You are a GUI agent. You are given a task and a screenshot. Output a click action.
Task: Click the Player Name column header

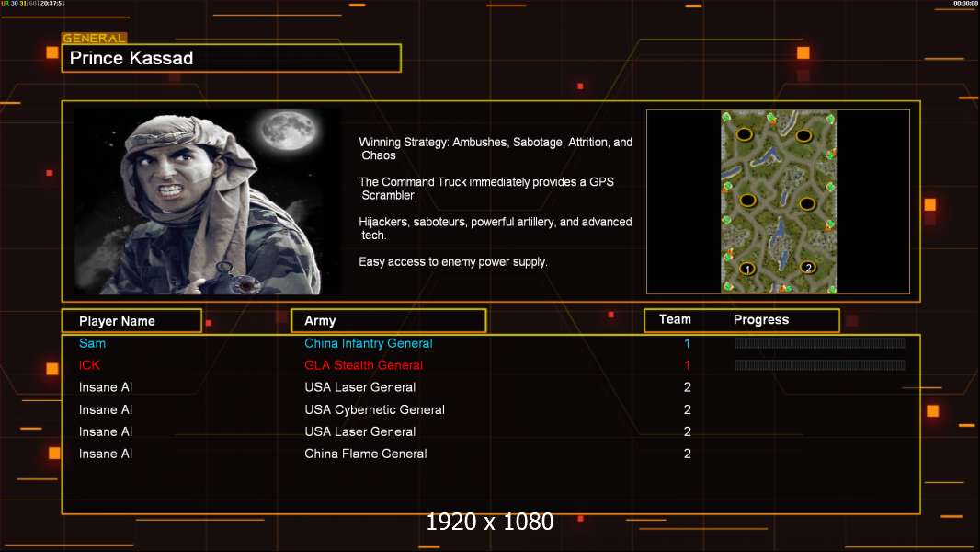tap(131, 321)
